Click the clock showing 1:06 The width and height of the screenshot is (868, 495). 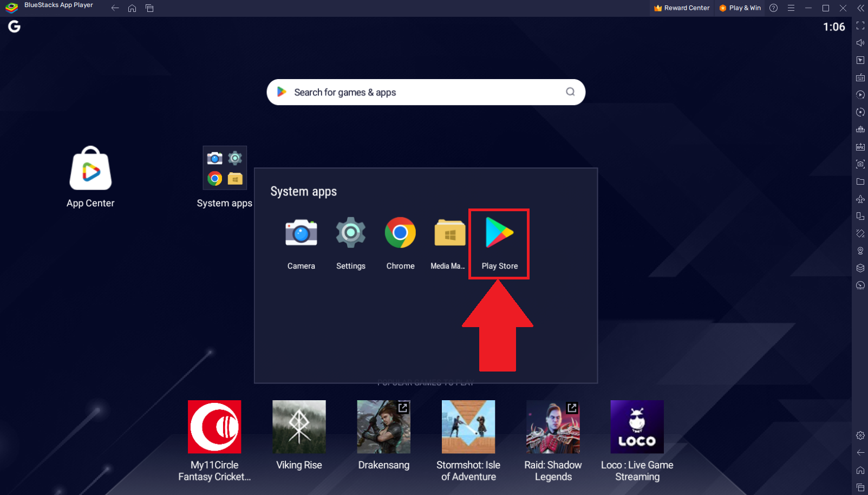click(x=834, y=27)
